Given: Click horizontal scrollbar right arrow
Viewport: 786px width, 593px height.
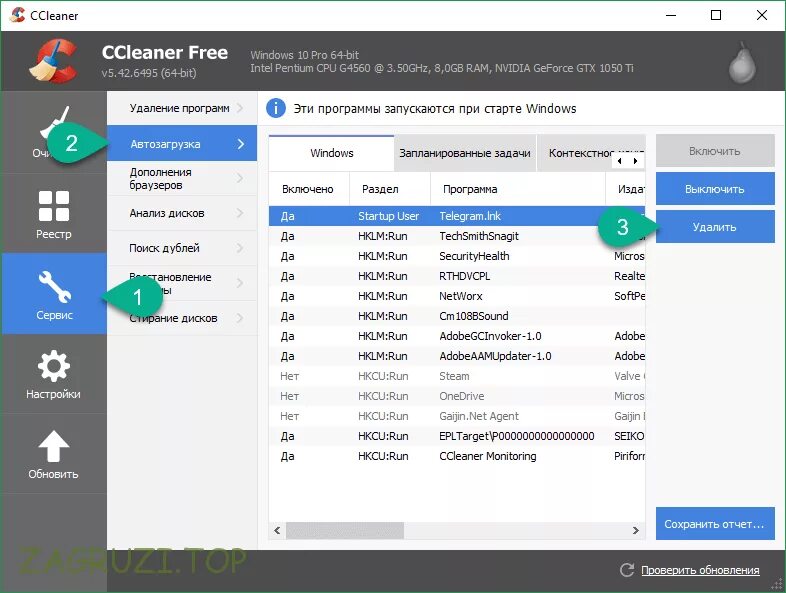Looking at the screenshot, I should 636,530.
